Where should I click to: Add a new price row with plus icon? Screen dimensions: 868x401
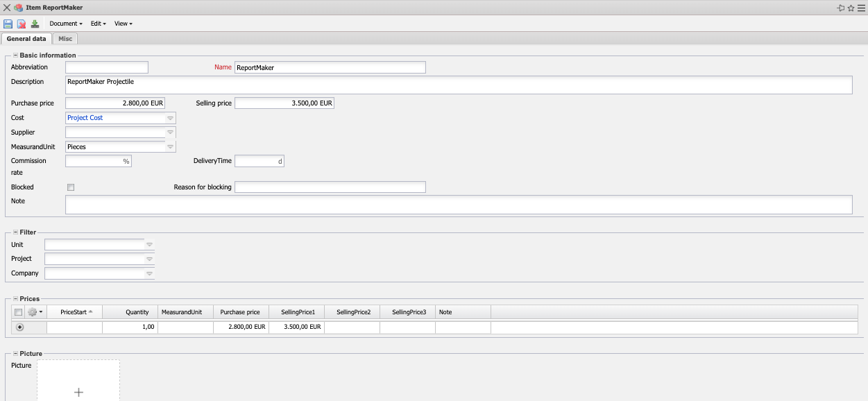point(19,327)
